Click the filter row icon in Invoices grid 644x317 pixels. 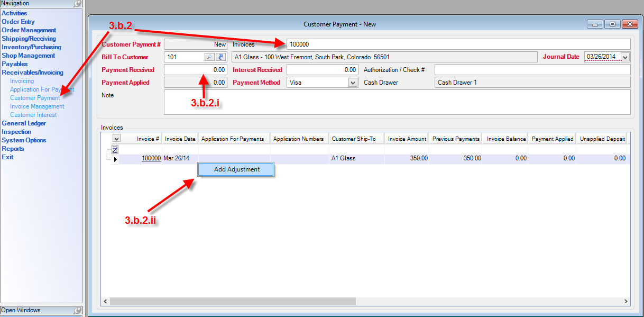tap(115, 150)
